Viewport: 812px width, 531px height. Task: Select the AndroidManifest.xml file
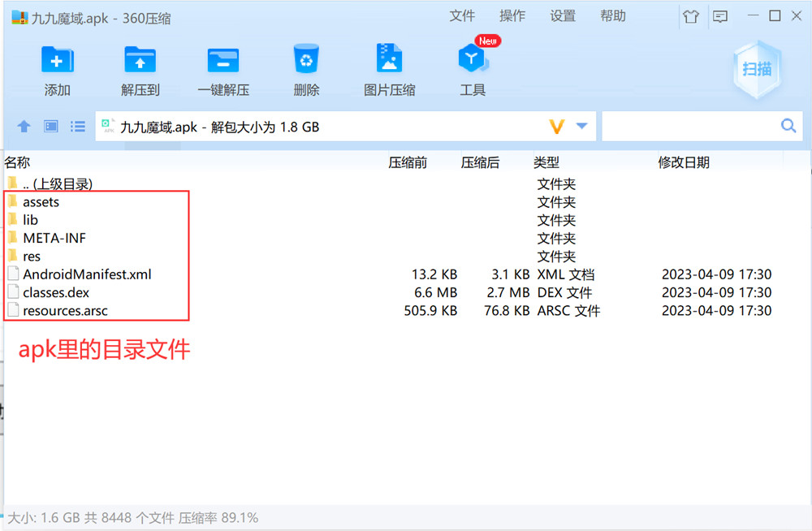[87, 274]
